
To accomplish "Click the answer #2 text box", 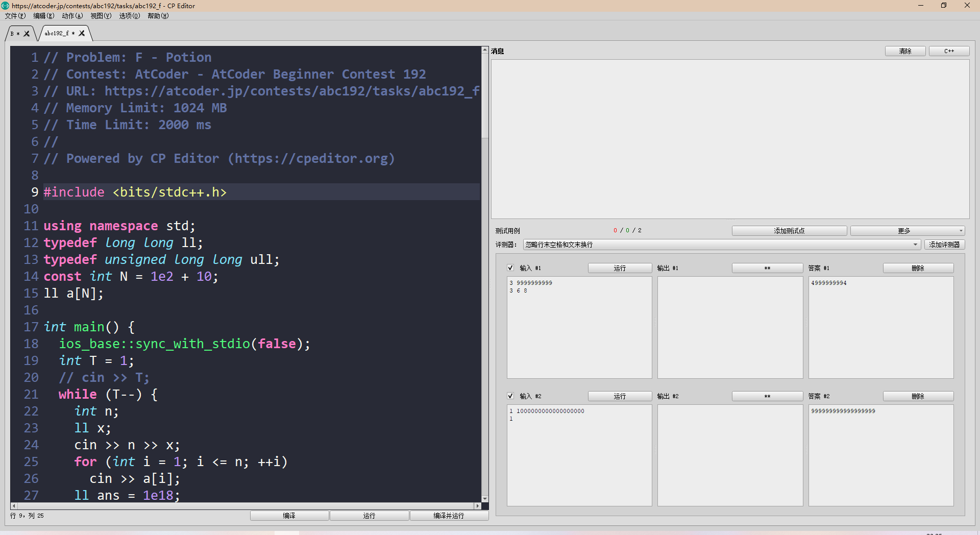I will point(881,455).
